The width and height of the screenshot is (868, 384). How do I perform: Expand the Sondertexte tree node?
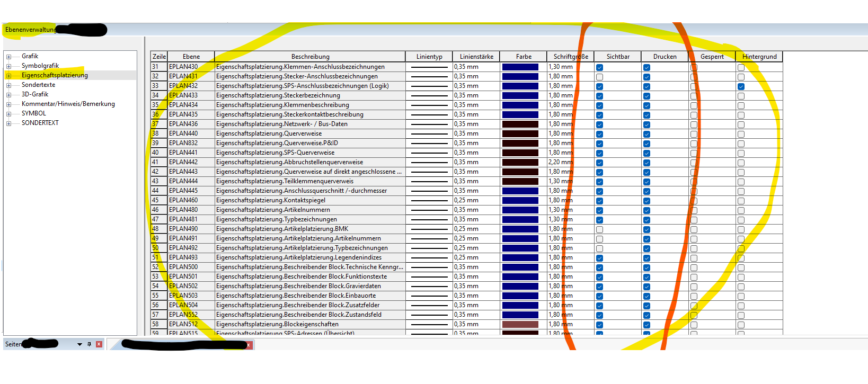(8, 85)
